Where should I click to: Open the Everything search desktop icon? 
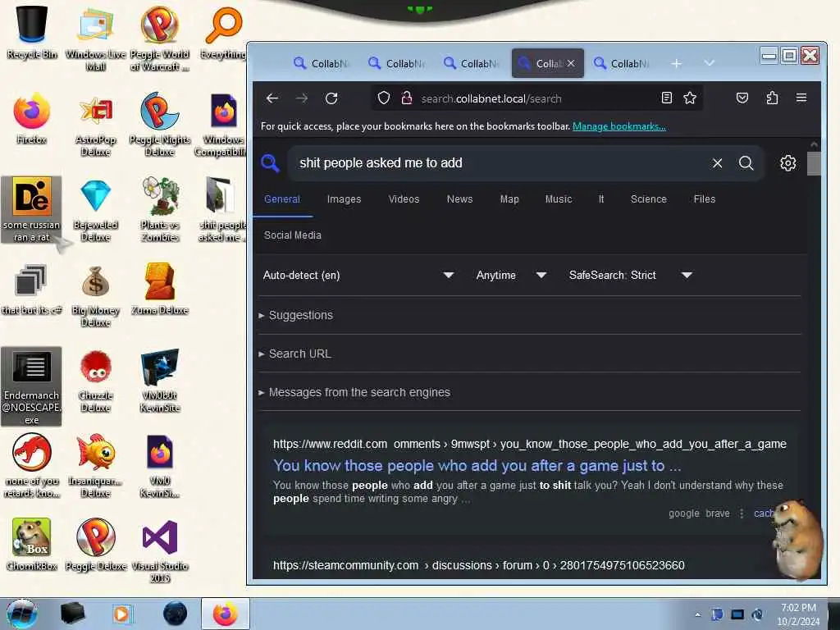[x=223, y=32]
